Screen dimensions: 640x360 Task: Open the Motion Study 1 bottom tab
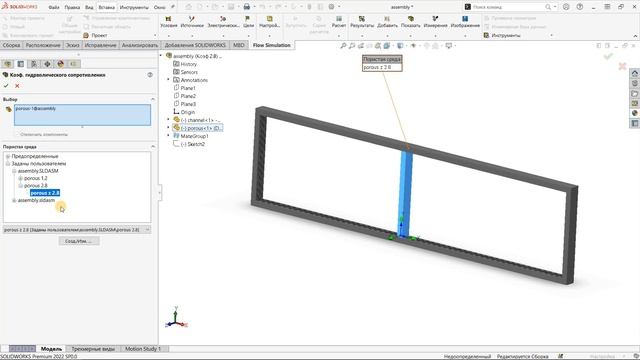pyautogui.click(x=143, y=349)
